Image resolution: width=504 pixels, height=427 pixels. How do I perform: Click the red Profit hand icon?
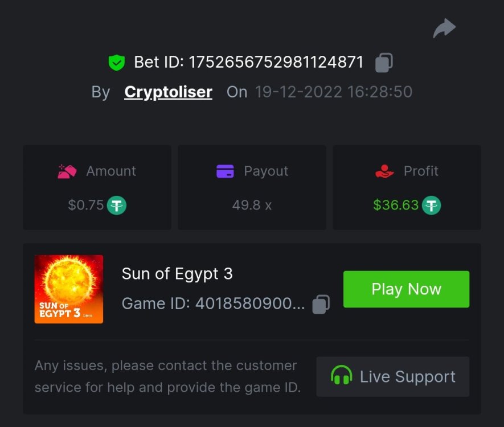[x=384, y=170]
